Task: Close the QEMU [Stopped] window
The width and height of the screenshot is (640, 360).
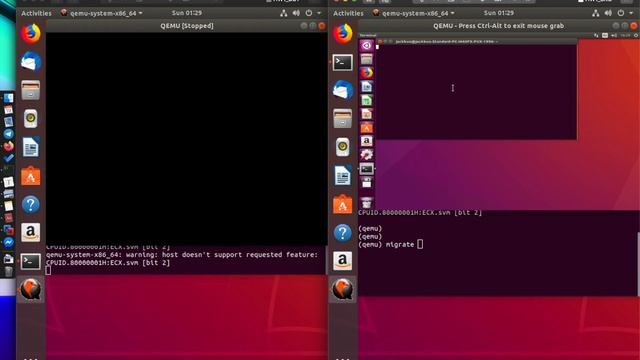Action: (322, 26)
